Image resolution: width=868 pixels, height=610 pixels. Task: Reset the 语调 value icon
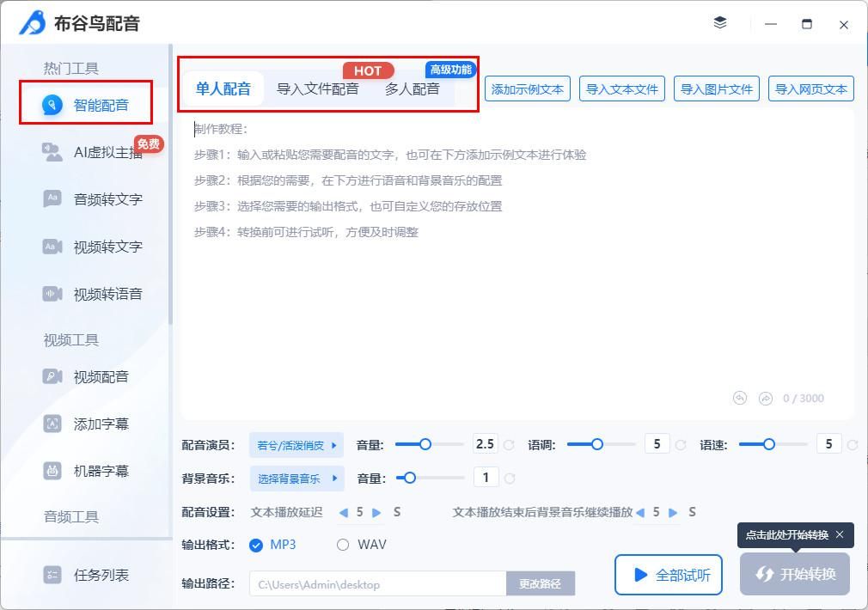pyautogui.click(x=681, y=444)
